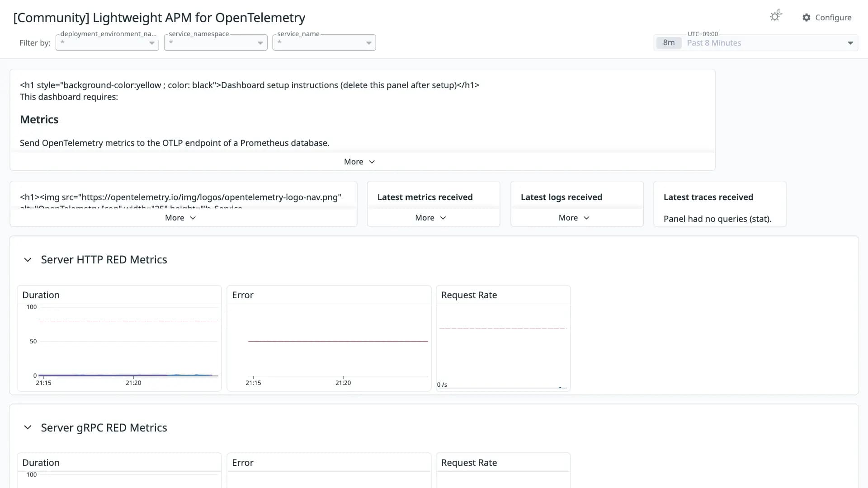Click the HTTP Error panel title
This screenshot has height=488, width=868.
(x=243, y=295)
